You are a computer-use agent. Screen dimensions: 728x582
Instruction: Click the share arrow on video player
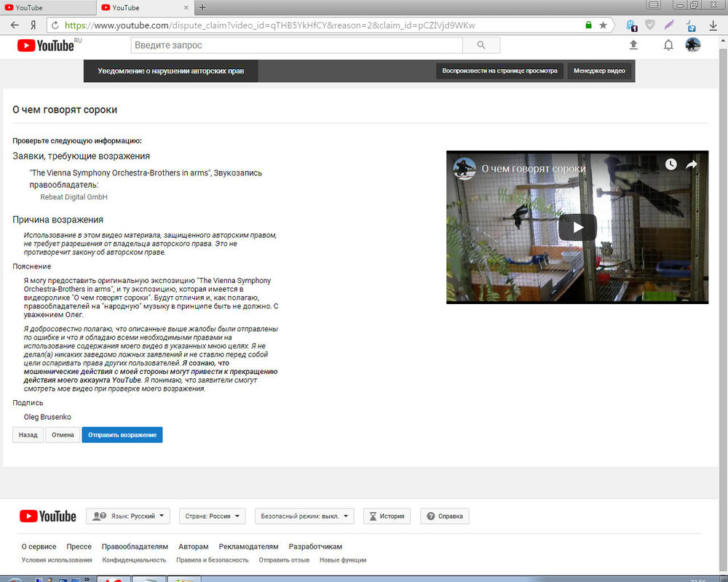(692, 165)
